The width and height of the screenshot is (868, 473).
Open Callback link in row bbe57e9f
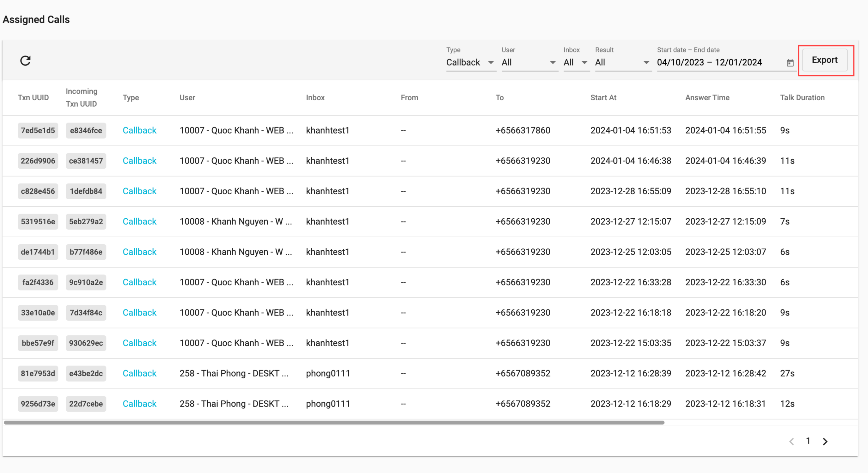pyautogui.click(x=139, y=343)
